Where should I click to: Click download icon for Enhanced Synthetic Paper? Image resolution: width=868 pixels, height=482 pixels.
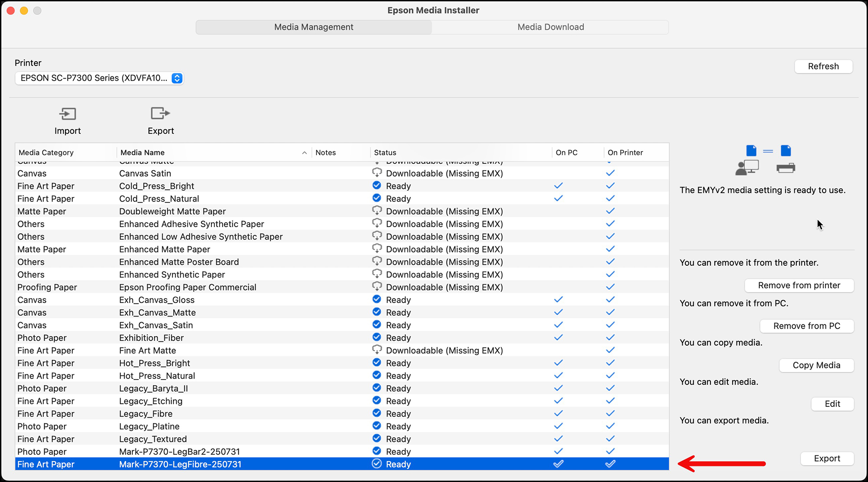pyautogui.click(x=377, y=274)
